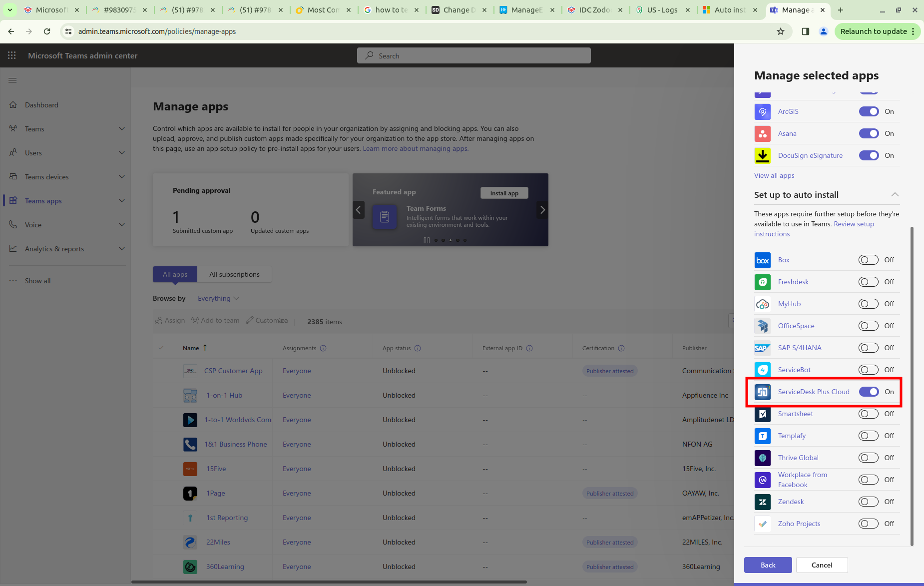
Task: Open the Box app icon
Action: pos(762,260)
